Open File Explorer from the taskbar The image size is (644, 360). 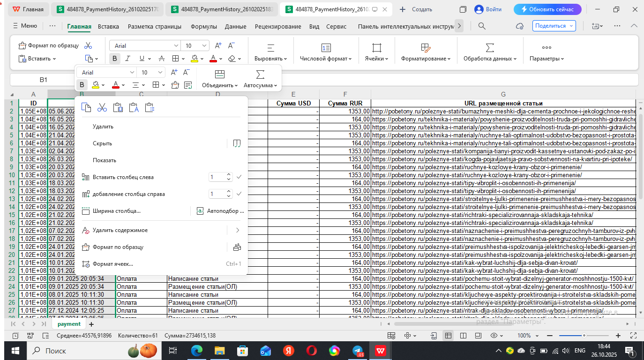click(219, 350)
